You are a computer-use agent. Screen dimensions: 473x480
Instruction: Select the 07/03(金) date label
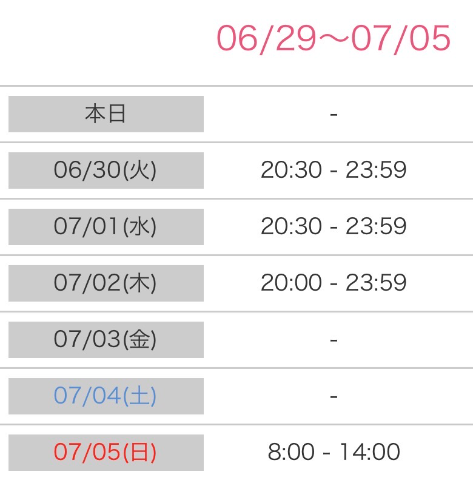(x=106, y=340)
